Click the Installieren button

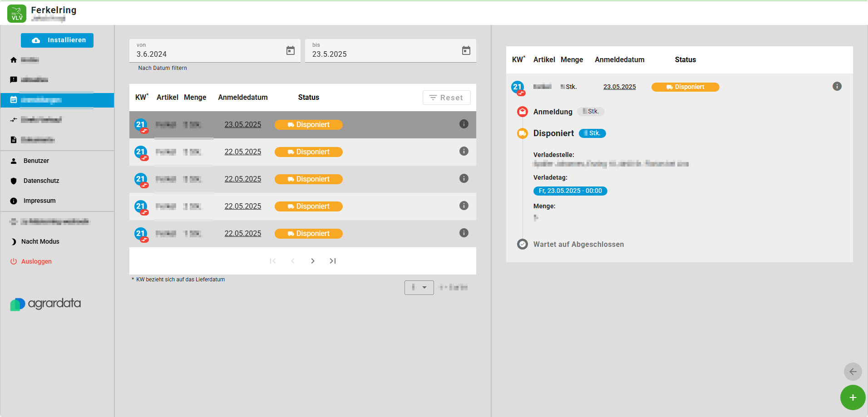[x=57, y=40]
